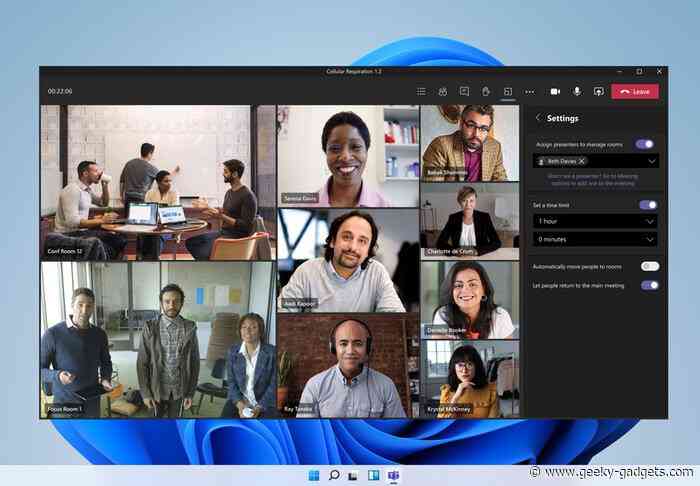Go back from the Settings panel
700x486 pixels.
pos(538,118)
